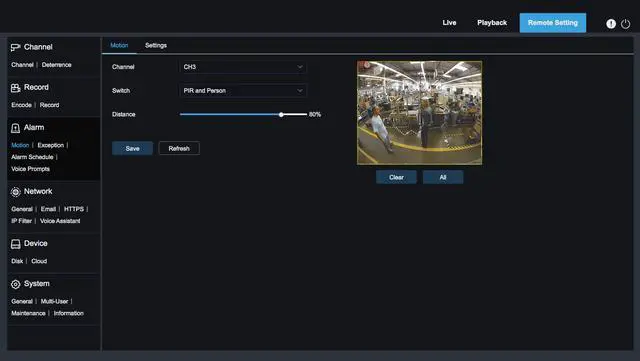Click the camera preview thumbnail
Viewport: 640px width, 361px height.
coord(419,113)
